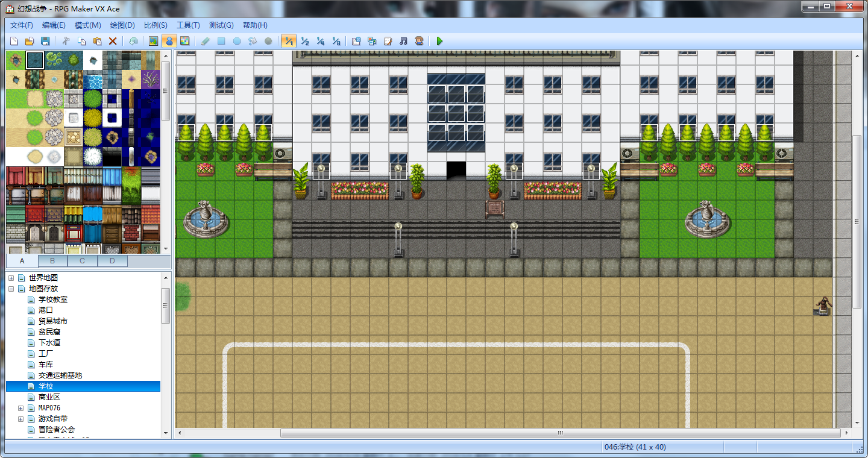Open the Character Generator face icon
The height and width of the screenshot is (458, 868).
pos(419,41)
